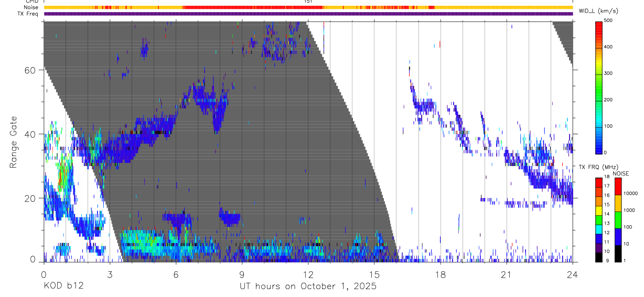
Task: Click the 'TX Freq' bar label
Action: [28, 14]
